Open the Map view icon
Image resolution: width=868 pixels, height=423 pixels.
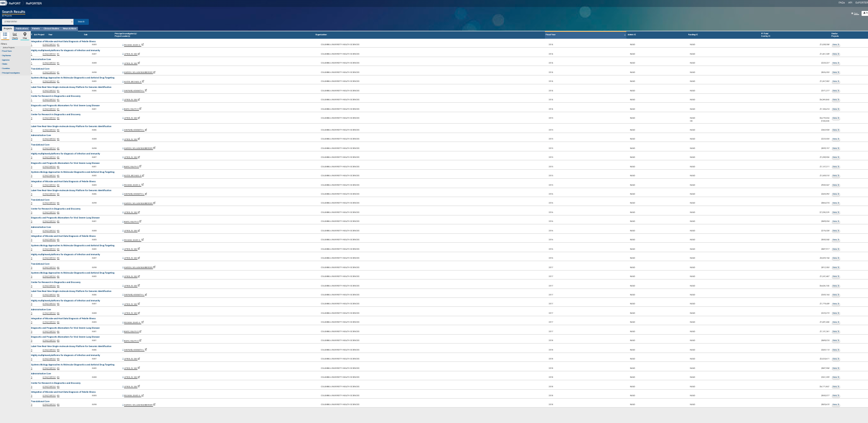[x=25, y=35]
